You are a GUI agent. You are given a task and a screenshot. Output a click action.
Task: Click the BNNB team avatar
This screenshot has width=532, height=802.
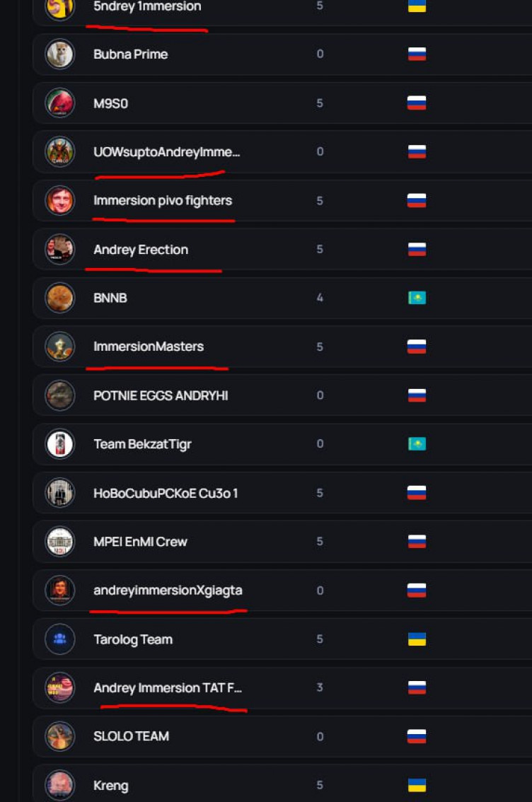pos(60,298)
